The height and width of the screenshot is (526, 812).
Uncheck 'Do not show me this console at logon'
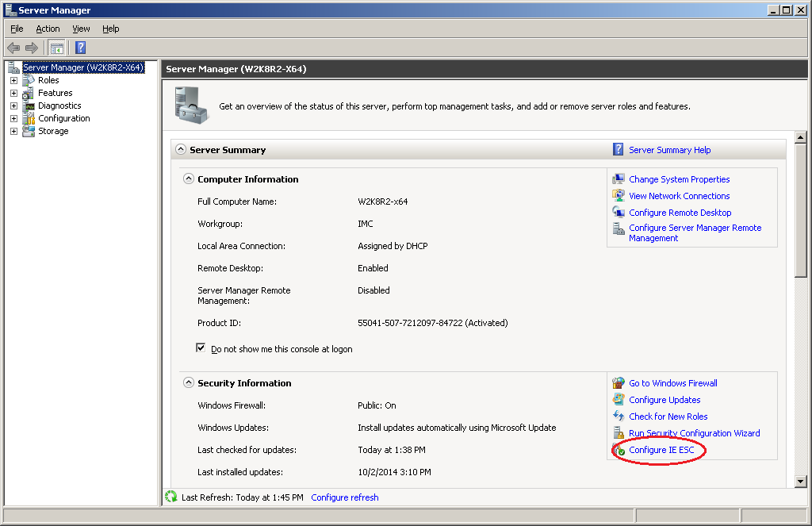point(201,348)
